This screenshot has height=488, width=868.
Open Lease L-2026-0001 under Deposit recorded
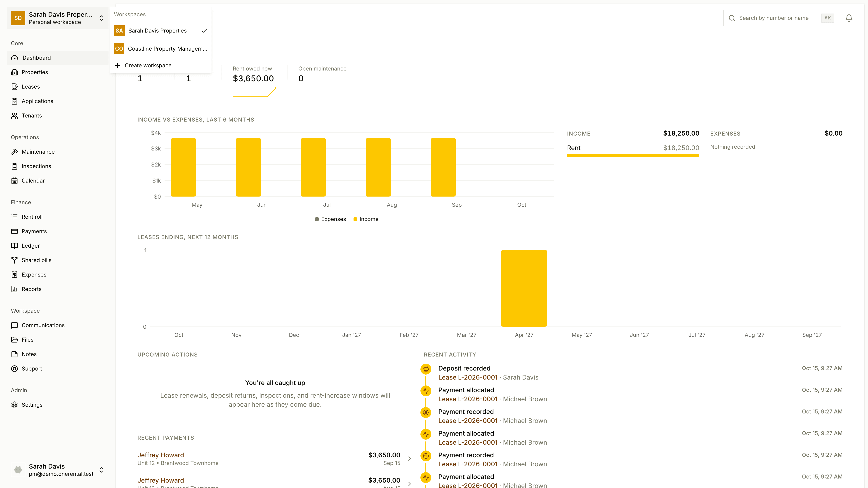[468, 378]
